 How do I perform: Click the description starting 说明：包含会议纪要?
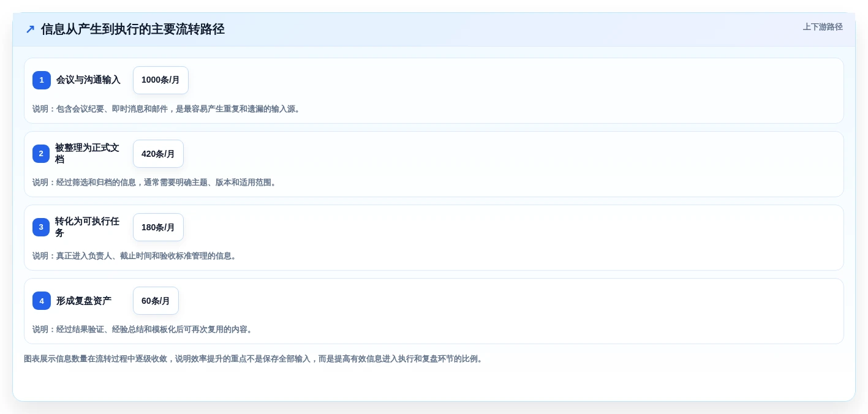(167, 109)
